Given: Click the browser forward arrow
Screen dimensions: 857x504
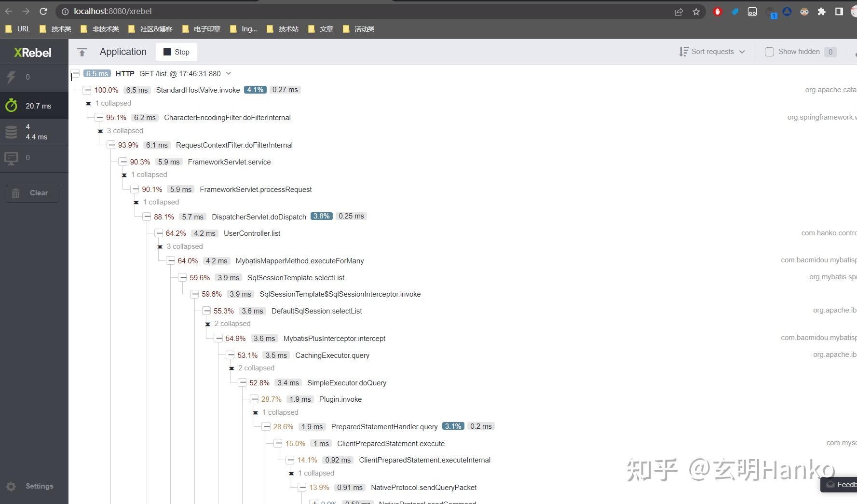Looking at the screenshot, I should [x=26, y=11].
